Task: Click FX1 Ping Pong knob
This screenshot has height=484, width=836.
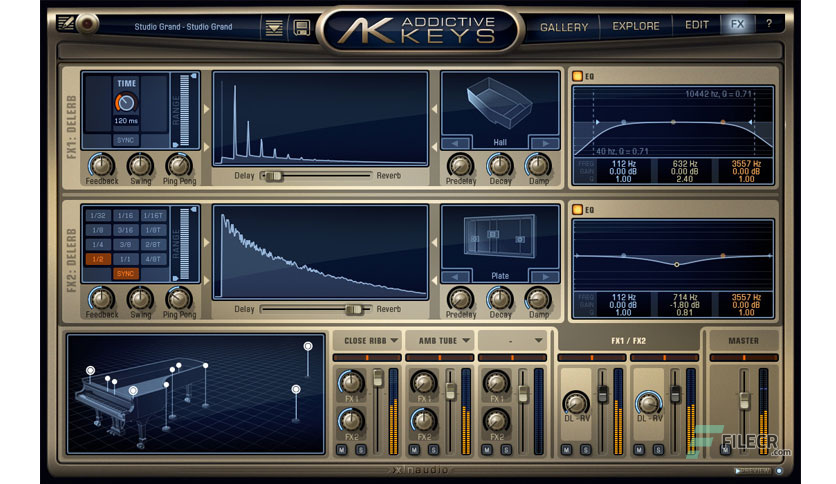Action: point(179,165)
